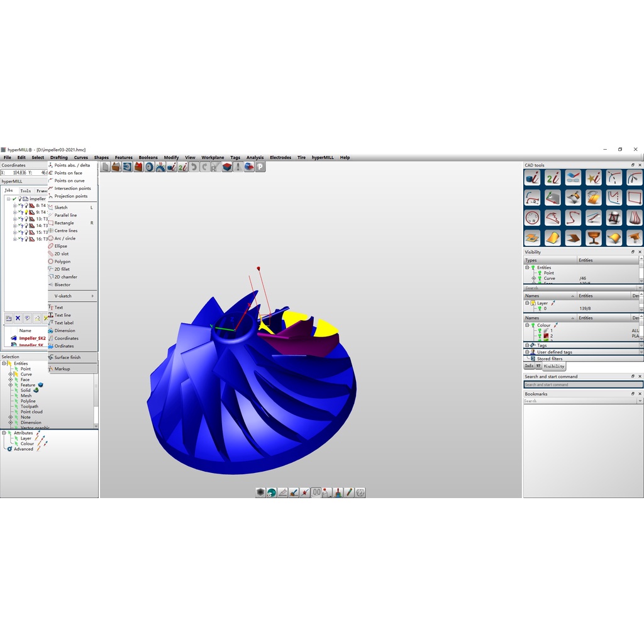Click the Names column header in Layer table

550,296
